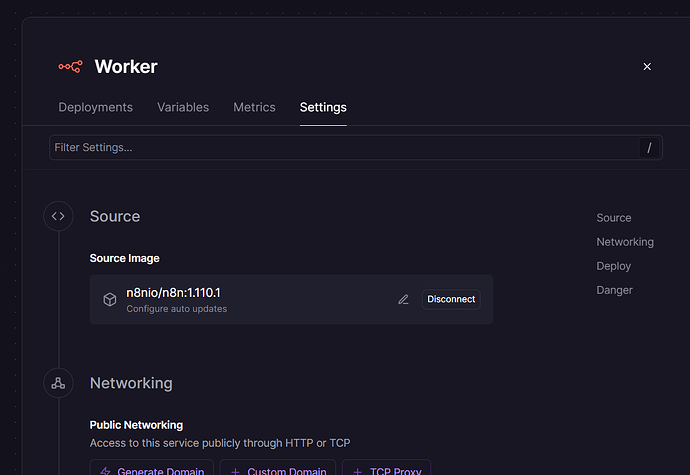Focus the Filter Settings search field
Image resolution: width=690 pixels, height=475 pixels.
click(356, 147)
